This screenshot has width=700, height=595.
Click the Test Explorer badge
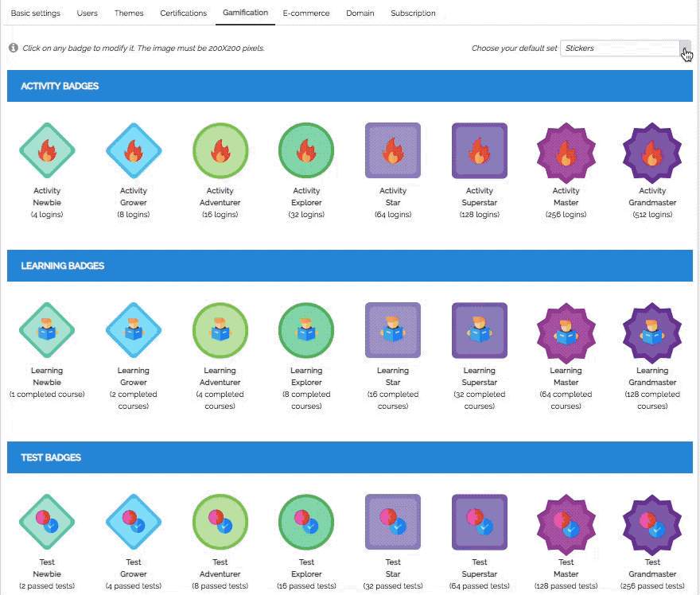(306, 523)
